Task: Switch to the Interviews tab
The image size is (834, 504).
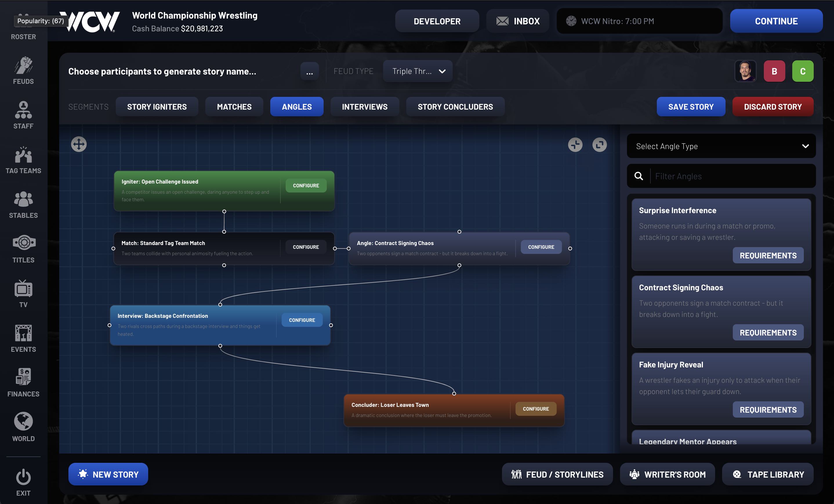Action: pos(365,107)
